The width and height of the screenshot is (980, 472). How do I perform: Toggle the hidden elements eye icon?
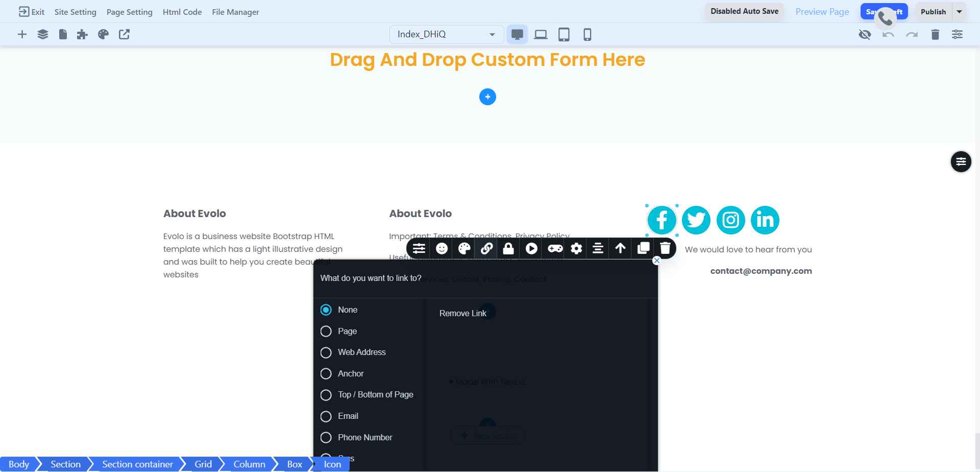[x=865, y=34]
